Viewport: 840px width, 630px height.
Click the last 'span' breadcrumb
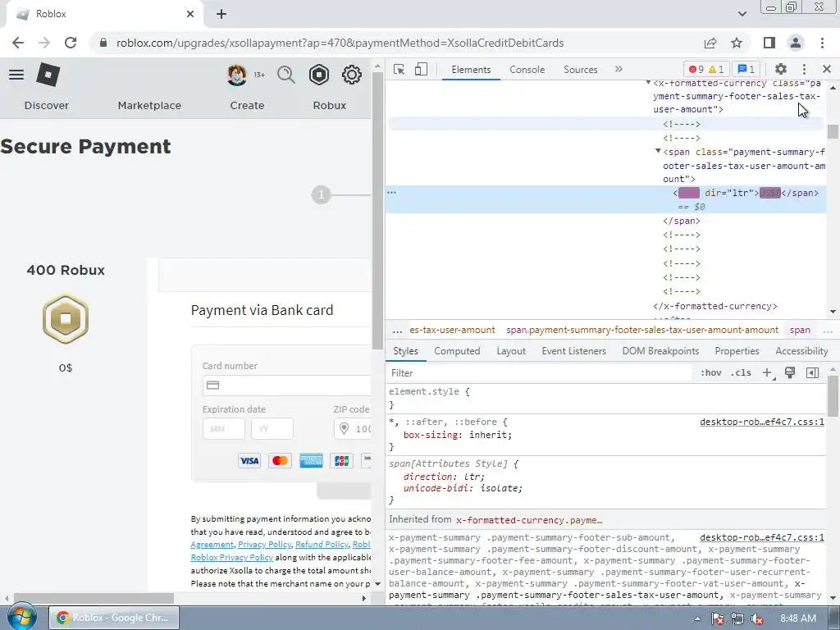pos(800,330)
